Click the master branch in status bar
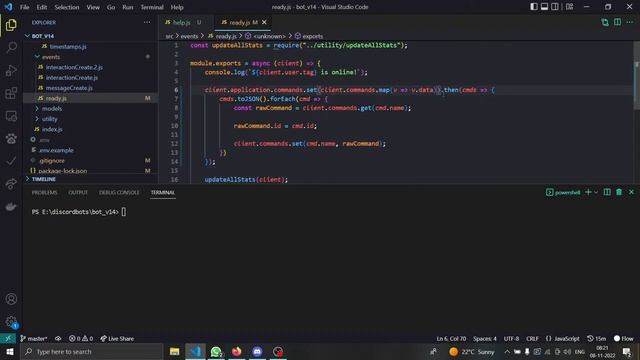The height and width of the screenshot is (360, 640). 33,338
